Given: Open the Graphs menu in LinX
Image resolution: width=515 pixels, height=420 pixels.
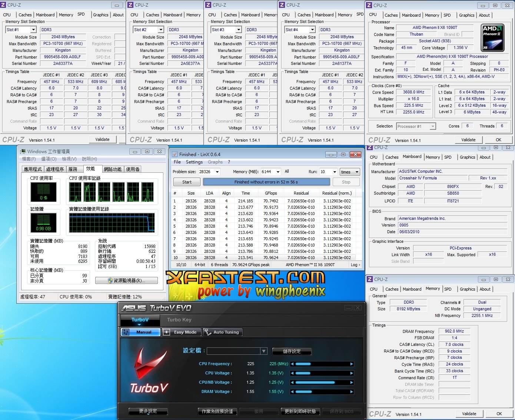Looking at the screenshot, I should [x=215, y=162].
